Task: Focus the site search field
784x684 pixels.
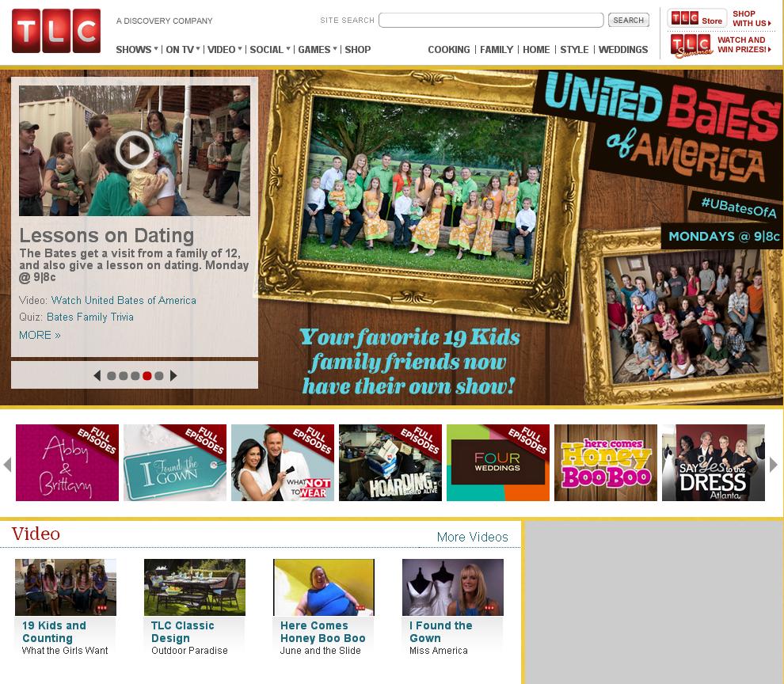Action: pyautogui.click(x=491, y=20)
